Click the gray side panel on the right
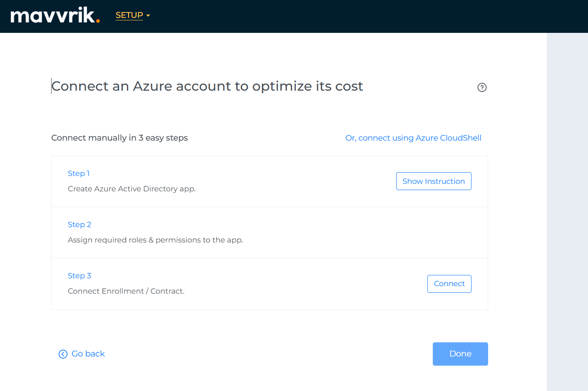Screen dimensions: 588x391 pyautogui.click(x=567, y=208)
